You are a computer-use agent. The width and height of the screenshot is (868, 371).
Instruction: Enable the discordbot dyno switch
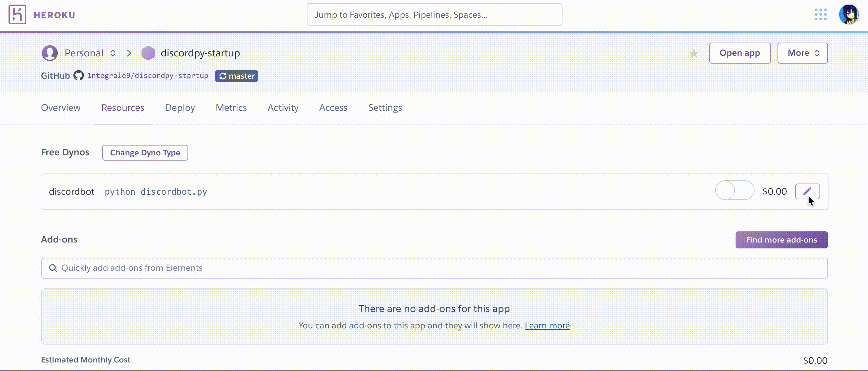(x=735, y=190)
